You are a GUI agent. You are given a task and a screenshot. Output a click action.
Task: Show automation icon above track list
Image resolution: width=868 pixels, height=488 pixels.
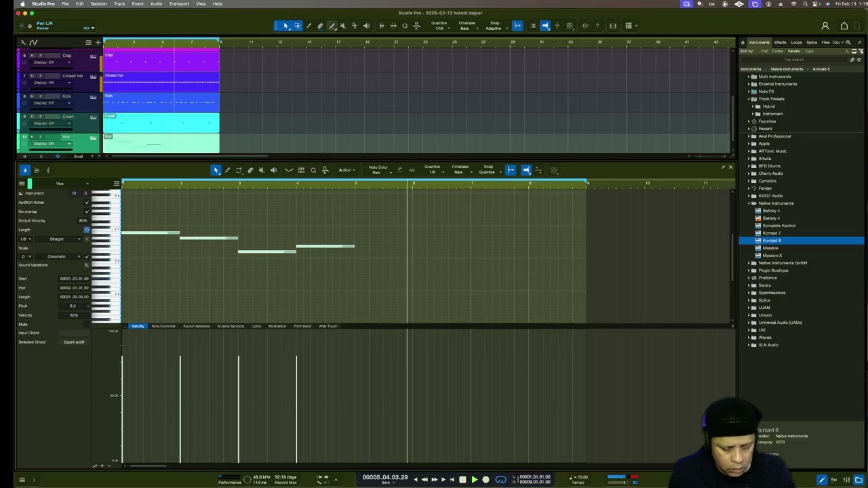click(33, 42)
